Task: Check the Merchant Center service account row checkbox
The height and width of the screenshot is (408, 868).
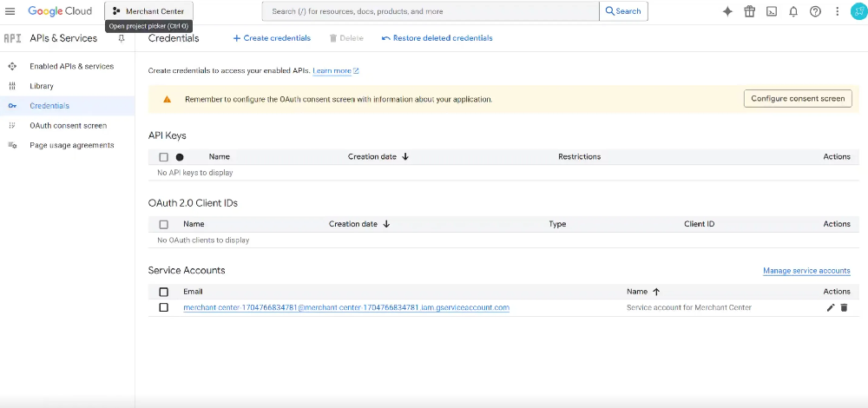Action: click(x=163, y=307)
